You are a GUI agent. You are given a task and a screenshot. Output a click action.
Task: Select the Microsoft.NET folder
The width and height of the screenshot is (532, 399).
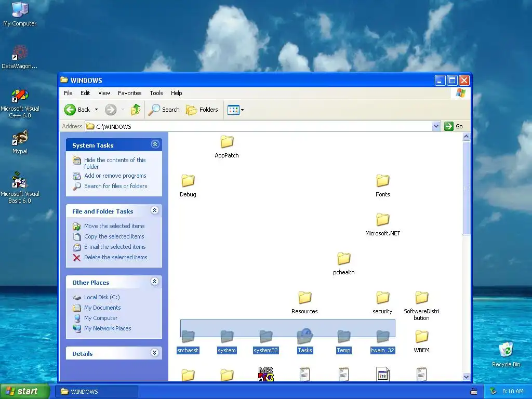click(x=383, y=224)
